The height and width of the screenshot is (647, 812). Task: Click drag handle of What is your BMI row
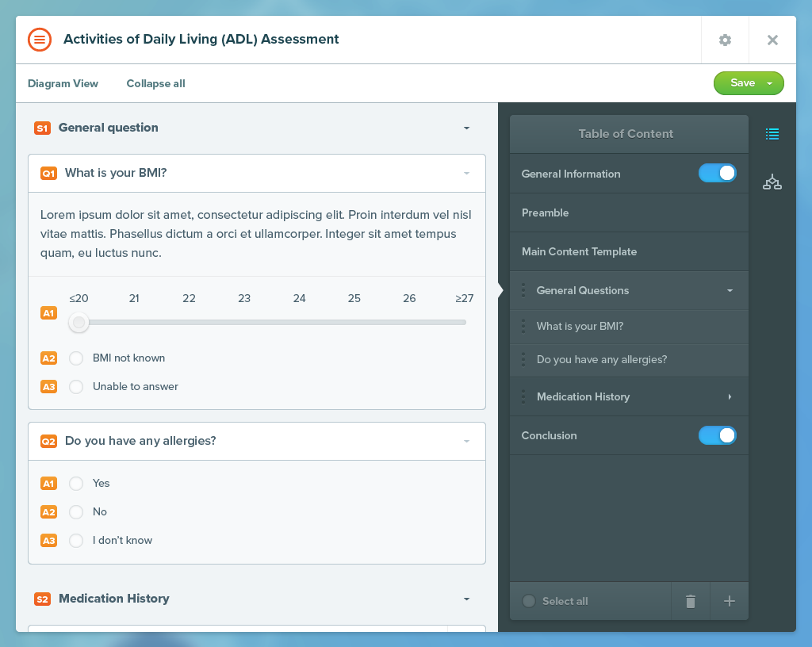click(523, 326)
